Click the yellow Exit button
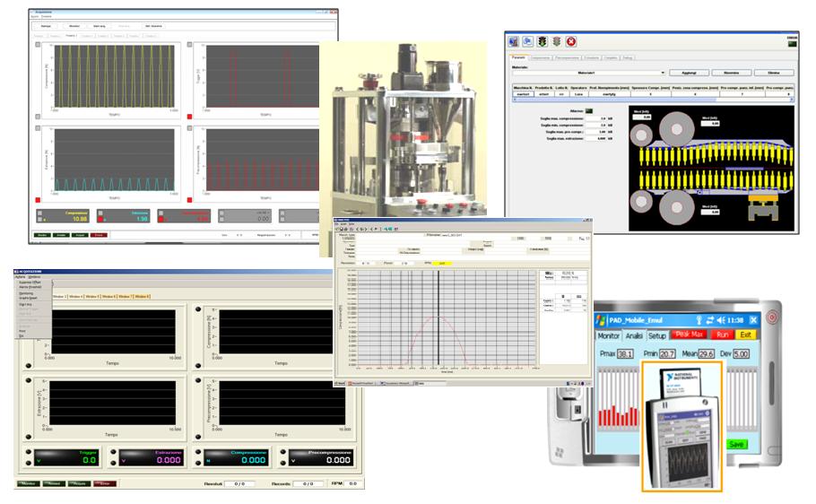 tap(746, 335)
